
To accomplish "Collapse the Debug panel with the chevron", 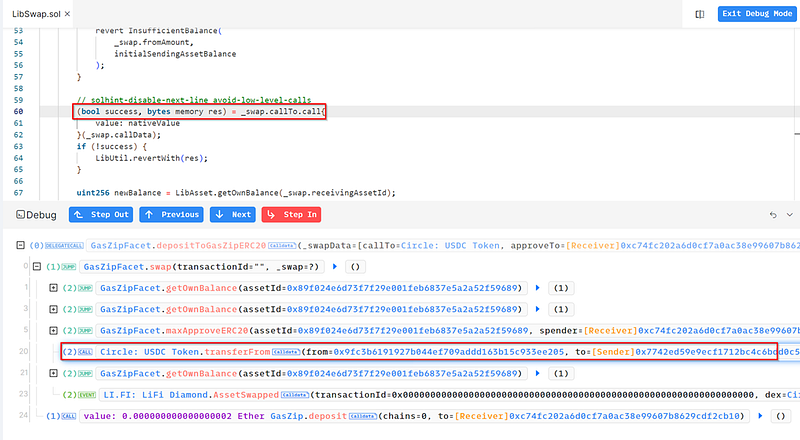I will click(788, 215).
